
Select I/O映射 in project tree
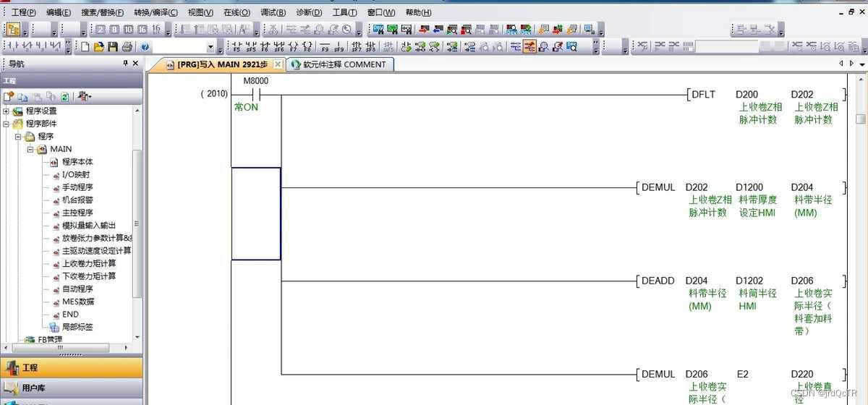click(76, 174)
